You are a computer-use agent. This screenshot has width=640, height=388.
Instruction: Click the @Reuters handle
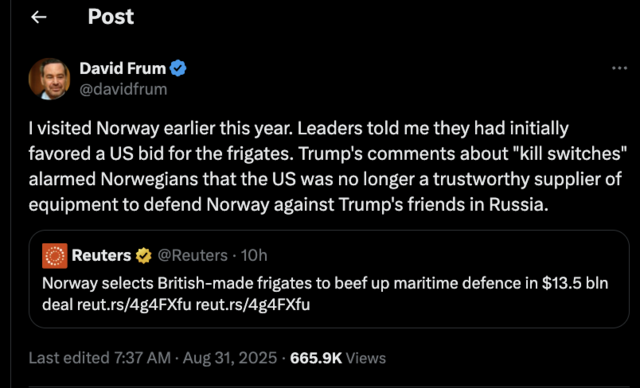(x=193, y=256)
